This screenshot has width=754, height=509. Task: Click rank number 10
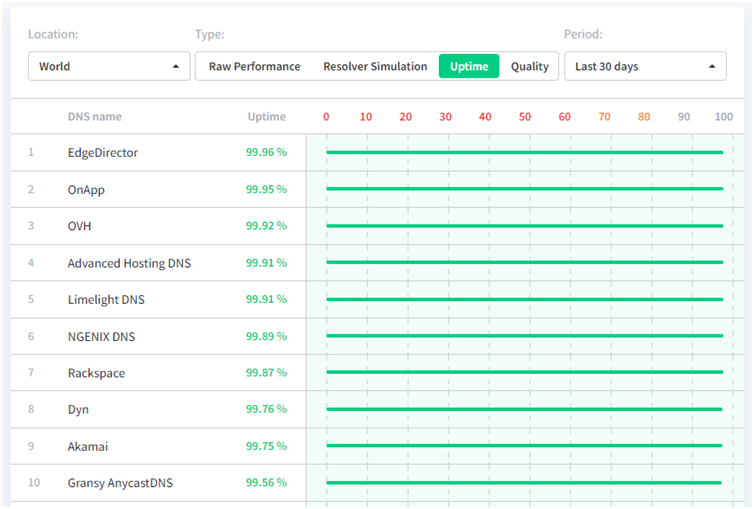click(x=34, y=483)
